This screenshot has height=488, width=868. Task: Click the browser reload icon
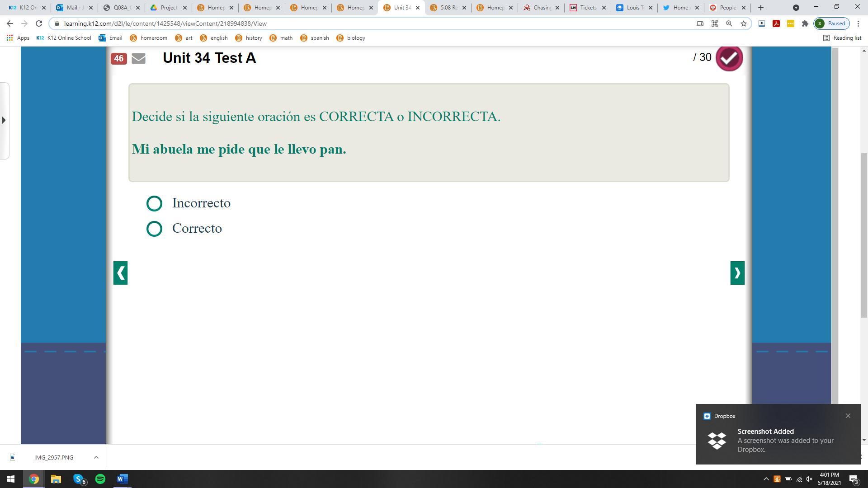(x=39, y=23)
